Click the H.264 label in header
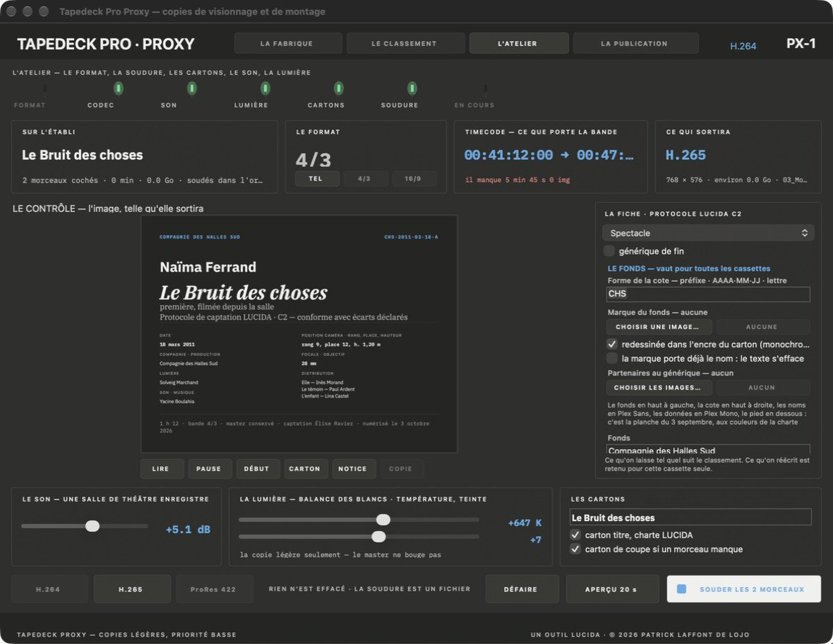This screenshot has width=833, height=644. (743, 46)
